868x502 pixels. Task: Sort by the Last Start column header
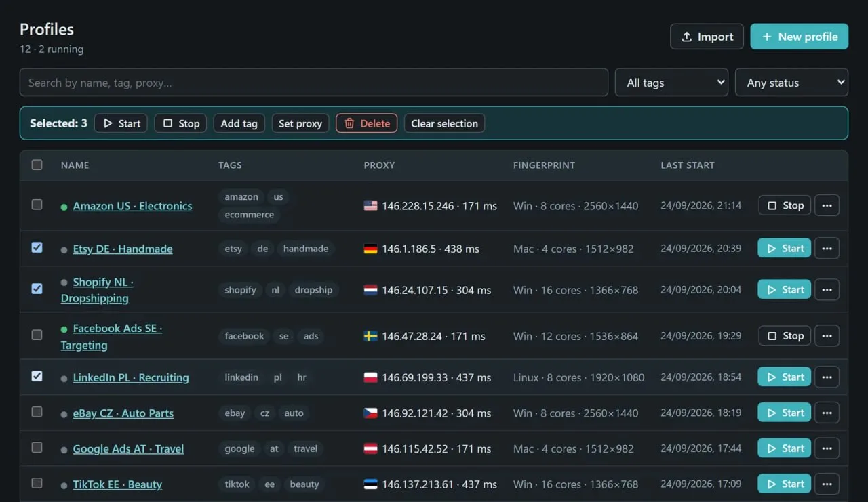tap(687, 165)
